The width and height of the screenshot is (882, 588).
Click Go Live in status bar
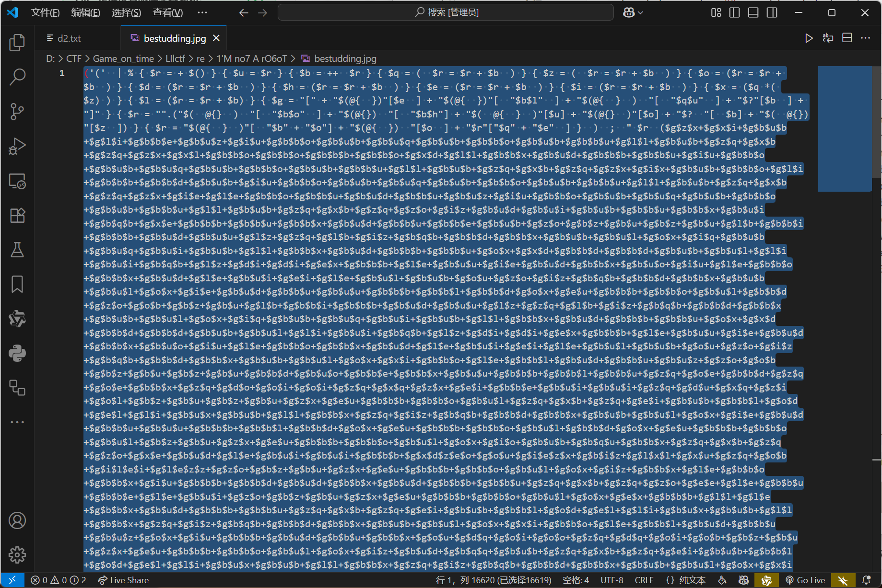805,580
